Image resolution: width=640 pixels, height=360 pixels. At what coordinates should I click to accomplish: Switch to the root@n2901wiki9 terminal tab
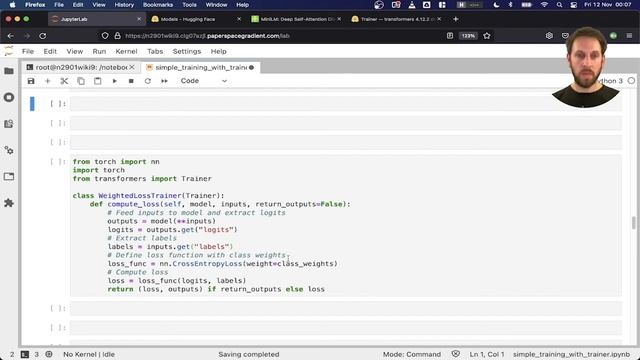click(81, 67)
